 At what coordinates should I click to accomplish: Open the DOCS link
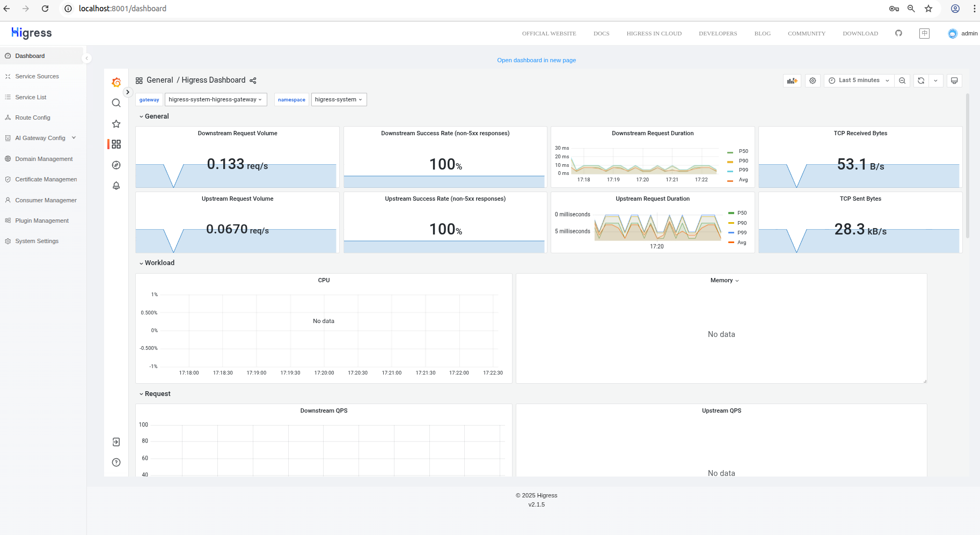(x=601, y=33)
